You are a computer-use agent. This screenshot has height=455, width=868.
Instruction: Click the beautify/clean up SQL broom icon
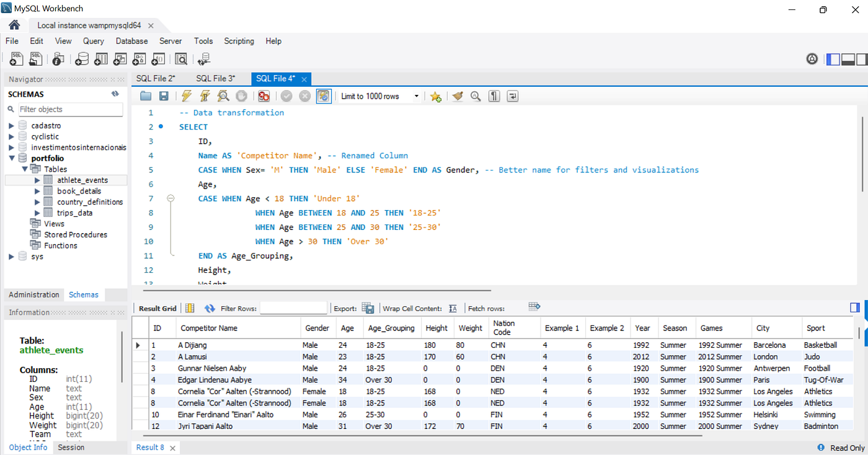(x=457, y=96)
